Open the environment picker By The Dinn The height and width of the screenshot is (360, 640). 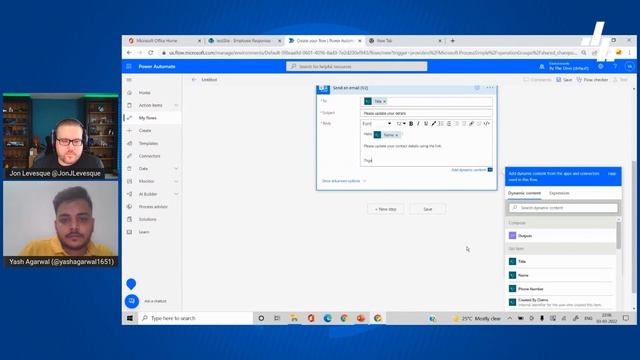click(x=569, y=67)
